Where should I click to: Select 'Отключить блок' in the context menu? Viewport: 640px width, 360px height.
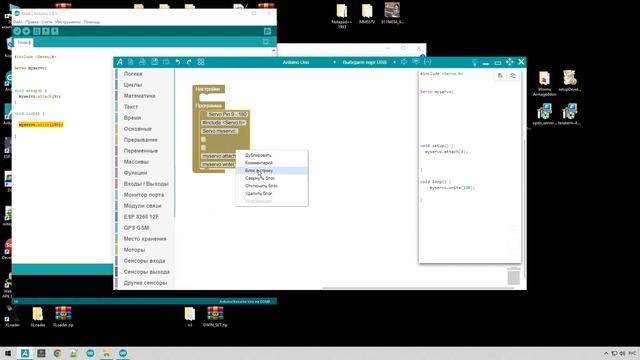(272, 186)
